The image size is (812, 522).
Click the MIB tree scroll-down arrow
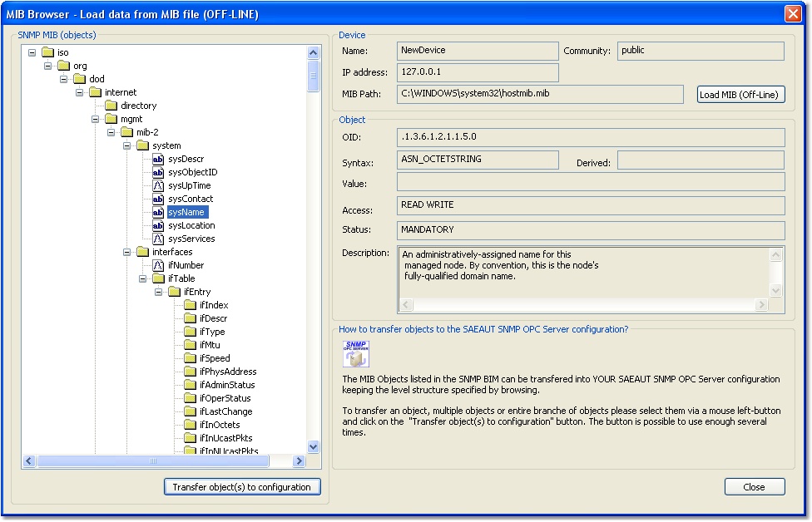[x=313, y=446]
